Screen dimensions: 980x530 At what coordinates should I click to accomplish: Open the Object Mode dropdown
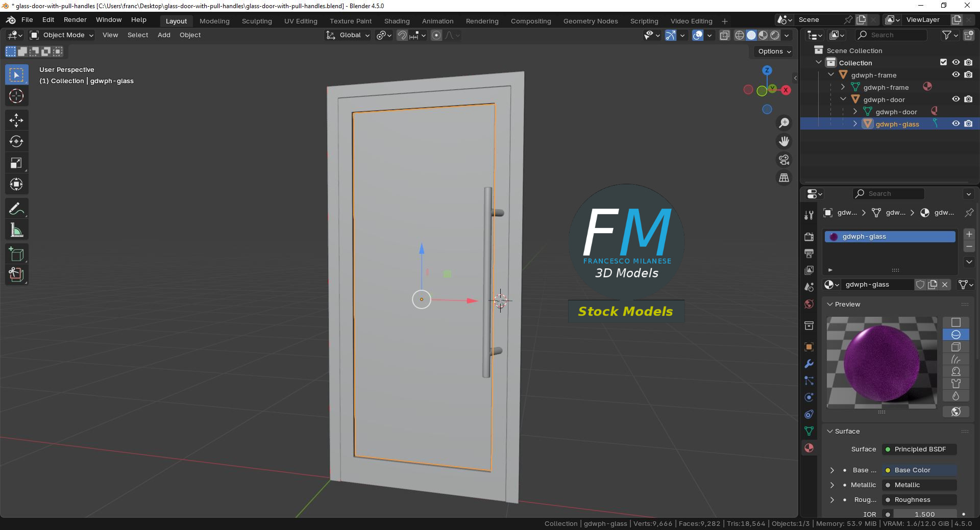62,35
